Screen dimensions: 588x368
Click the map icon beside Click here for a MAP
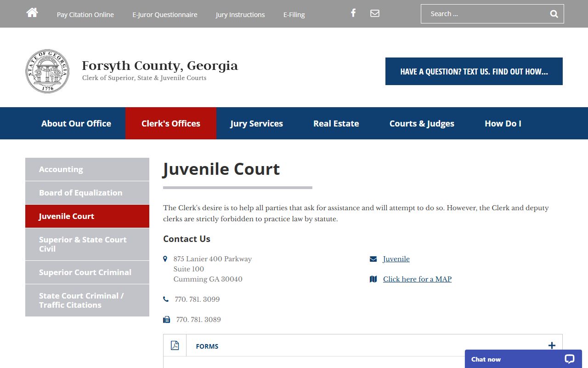pos(373,279)
